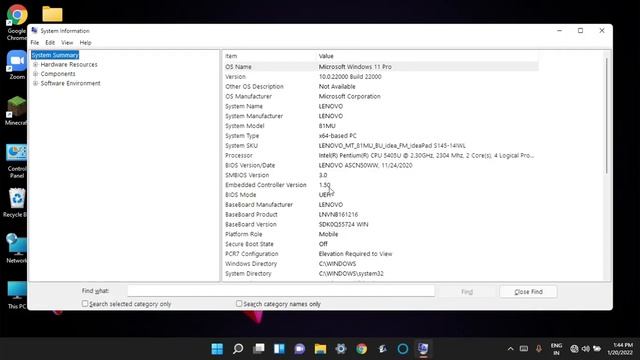This screenshot has width=640, height=360.
Task: Select the folder icon on the desktop
Action: 52,14
